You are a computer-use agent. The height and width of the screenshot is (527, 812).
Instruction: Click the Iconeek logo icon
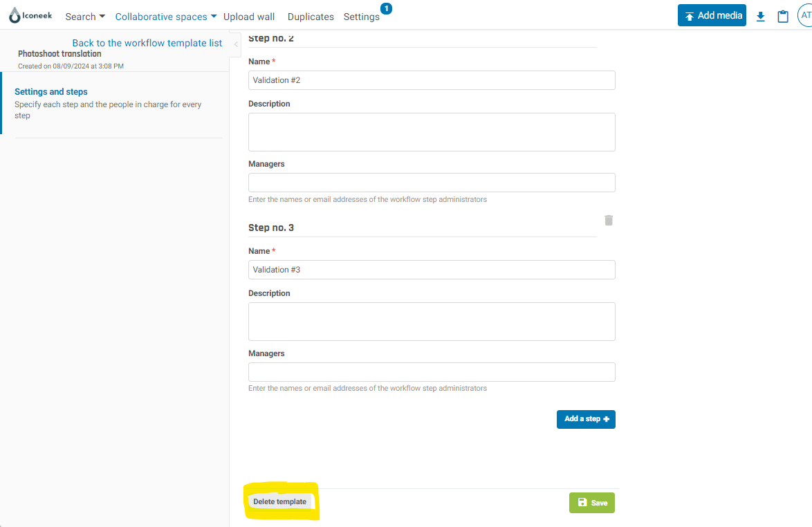pyautogui.click(x=15, y=16)
